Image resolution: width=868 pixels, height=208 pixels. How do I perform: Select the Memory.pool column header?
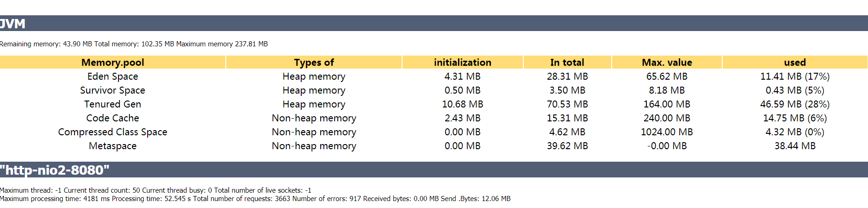[x=112, y=63]
